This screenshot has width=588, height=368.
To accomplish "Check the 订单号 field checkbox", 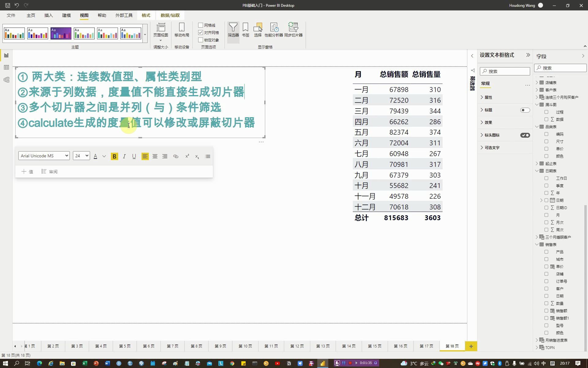I will click(x=546, y=281).
